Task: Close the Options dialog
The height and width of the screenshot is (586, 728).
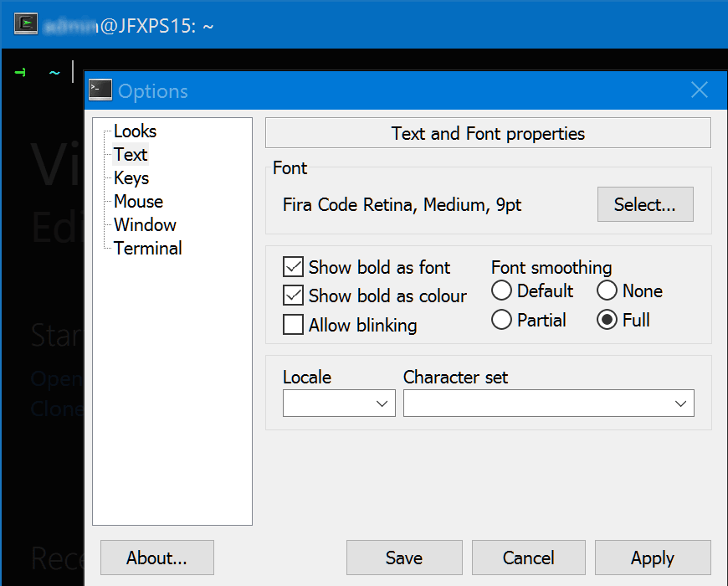Action: click(700, 90)
